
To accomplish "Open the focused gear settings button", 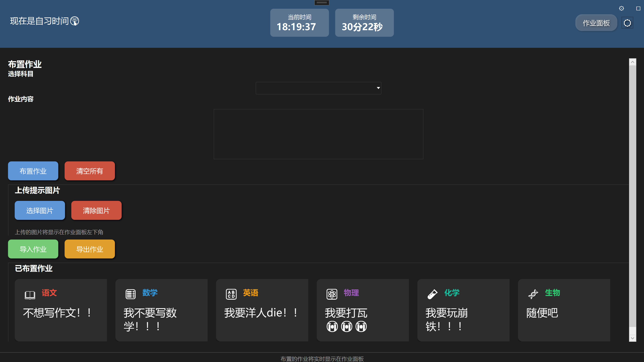I will point(627,23).
